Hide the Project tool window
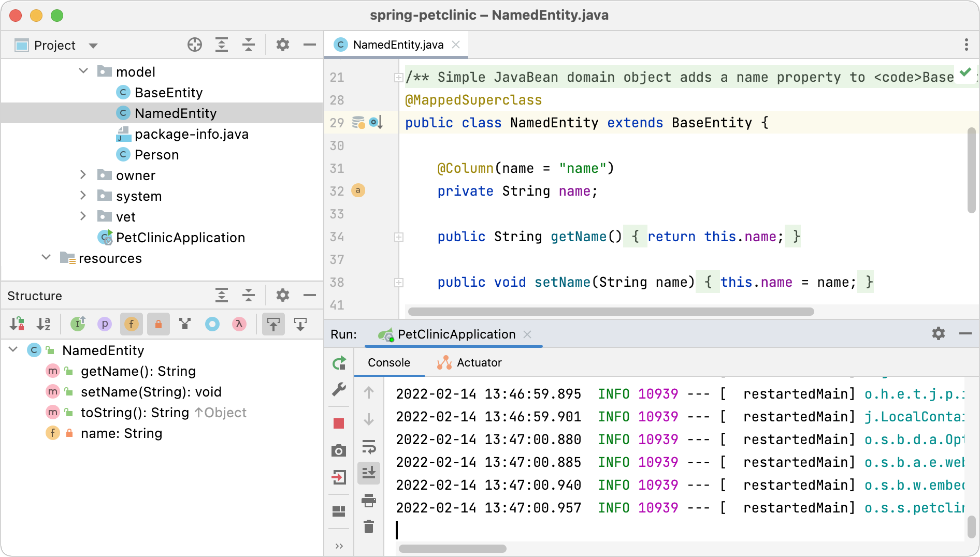The width and height of the screenshot is (980, 557). click(x=310, y=45)
